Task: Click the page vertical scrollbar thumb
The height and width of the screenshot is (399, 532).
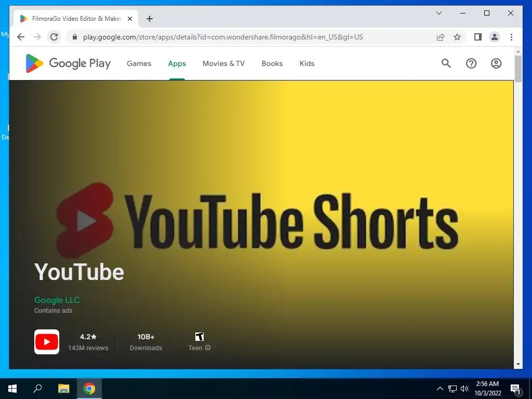Action: [518, 69]
